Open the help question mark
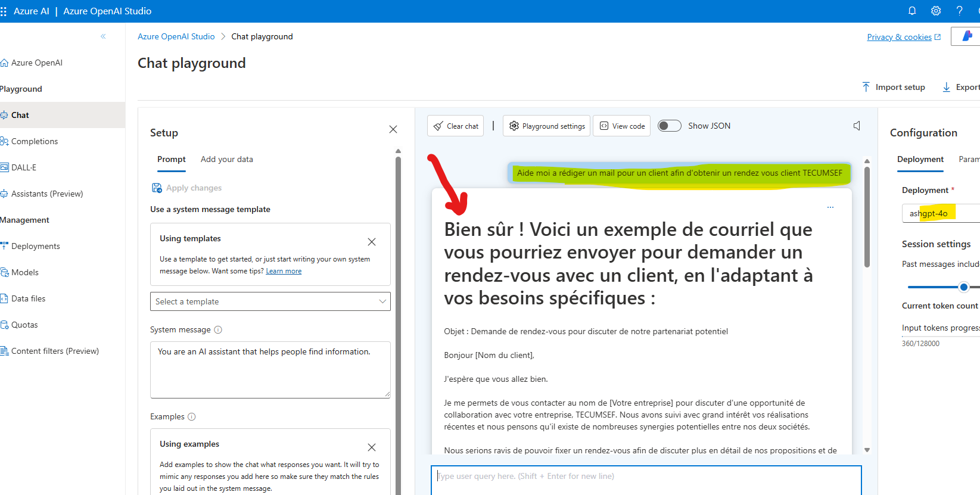The width and height of the screenshot is (980, 495). coord(959,11)
